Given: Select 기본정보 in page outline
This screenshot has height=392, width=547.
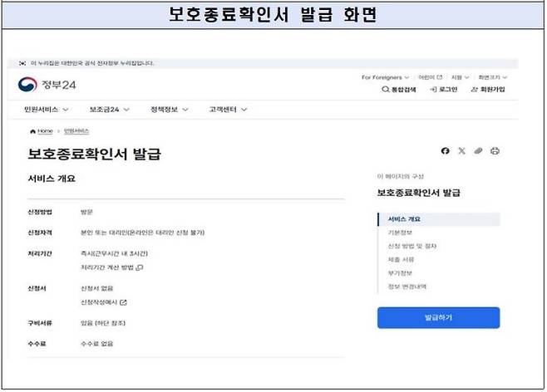Looking at the screenshot, I should 400,233.
